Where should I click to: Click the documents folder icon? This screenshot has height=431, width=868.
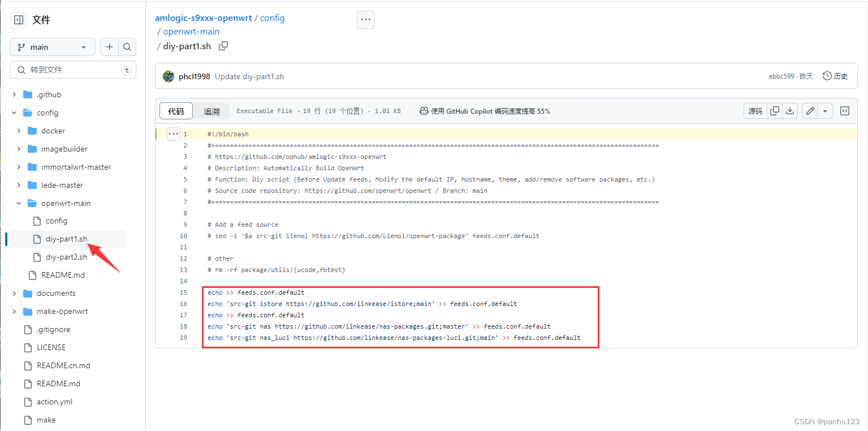(x=28, y=293)
